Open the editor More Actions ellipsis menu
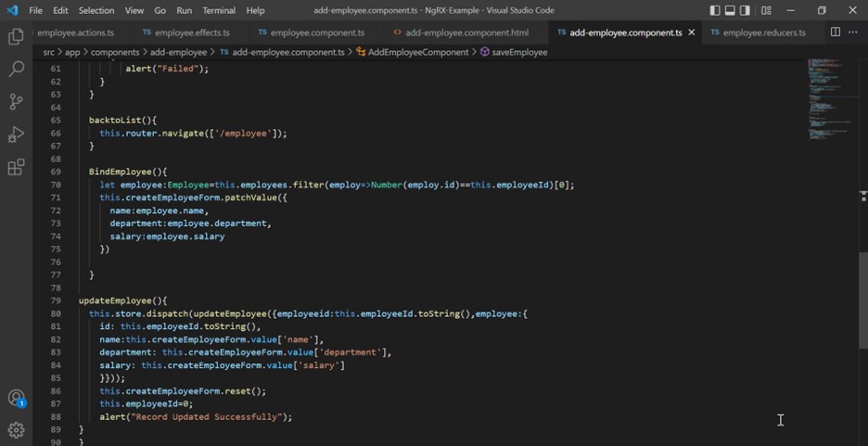868x446 pixels. coord(853,32)
